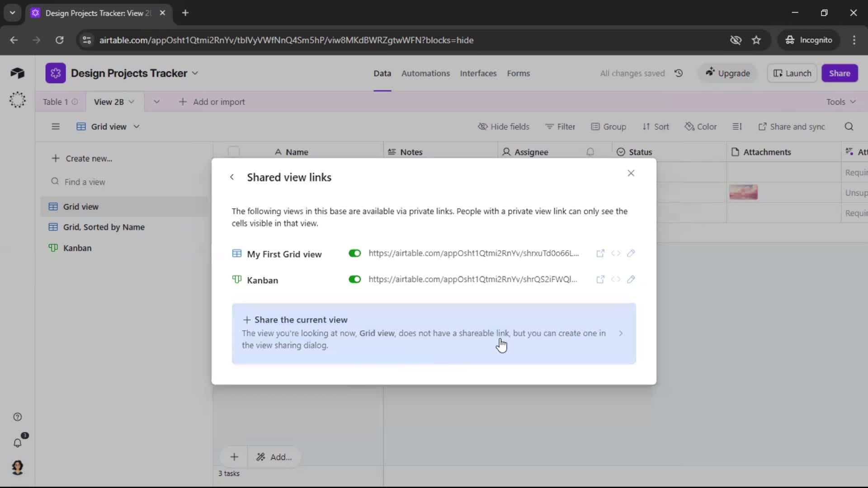Turn off the Kanban share link toggle
This screenshot has height=488, width=868.
(x=355, y=280)
